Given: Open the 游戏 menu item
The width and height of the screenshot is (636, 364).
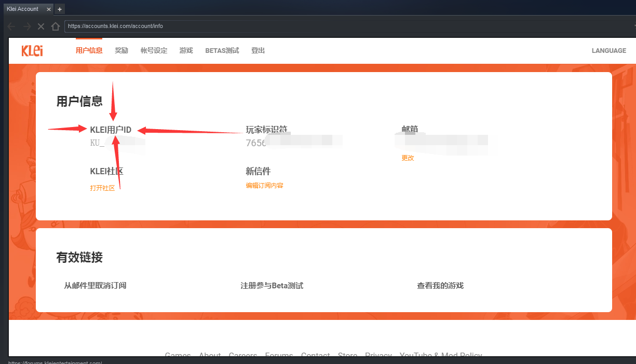Looking at the screenshot, I should 186,51.
